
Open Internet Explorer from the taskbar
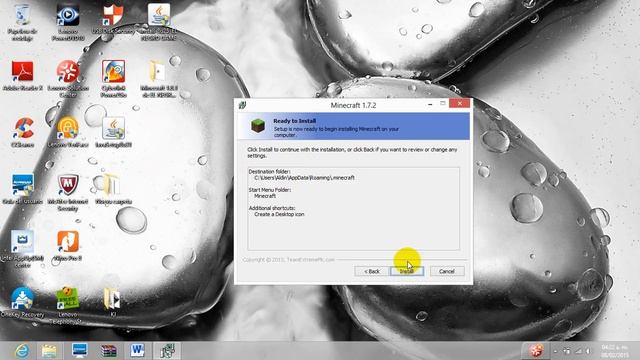(x=21, y=351)
